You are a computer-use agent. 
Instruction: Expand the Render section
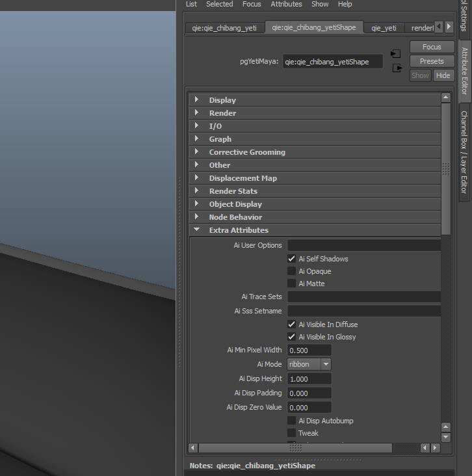coord(315,113)
